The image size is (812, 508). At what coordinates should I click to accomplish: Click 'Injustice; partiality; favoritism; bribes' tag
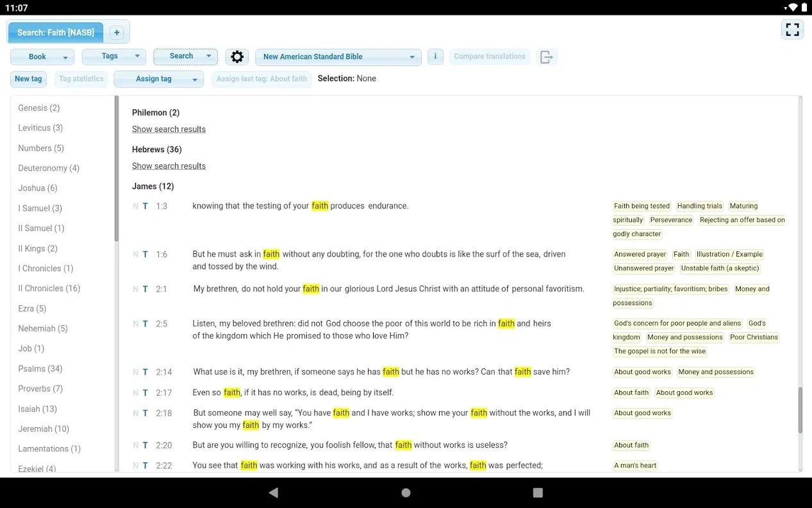pos(670,289)
